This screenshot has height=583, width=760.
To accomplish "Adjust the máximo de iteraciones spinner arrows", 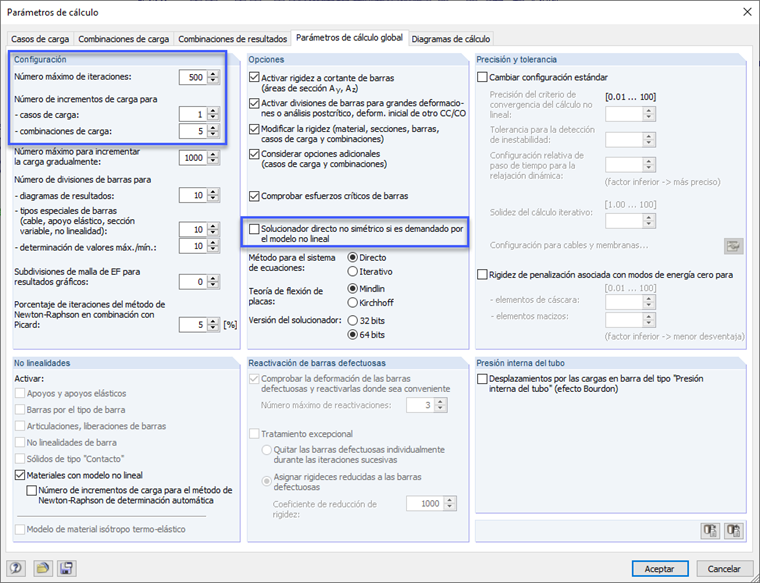I will click(213, 77).
